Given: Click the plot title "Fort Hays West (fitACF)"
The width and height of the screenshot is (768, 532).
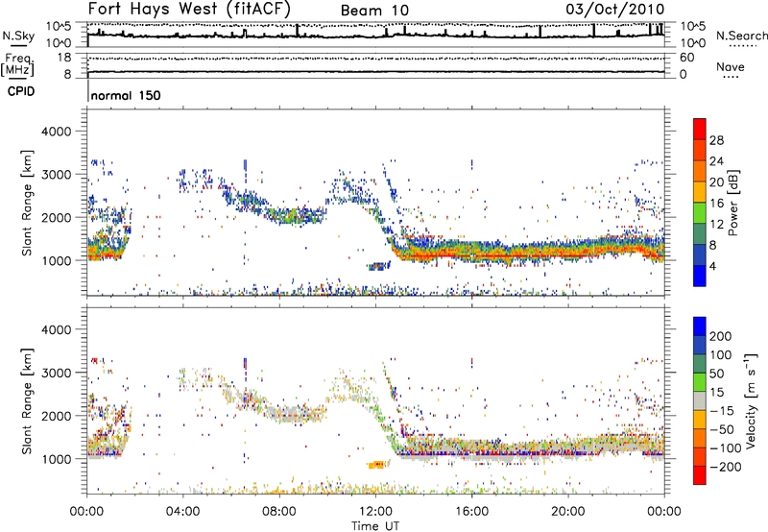Looking at the screenshot, I should pos(189,9).
